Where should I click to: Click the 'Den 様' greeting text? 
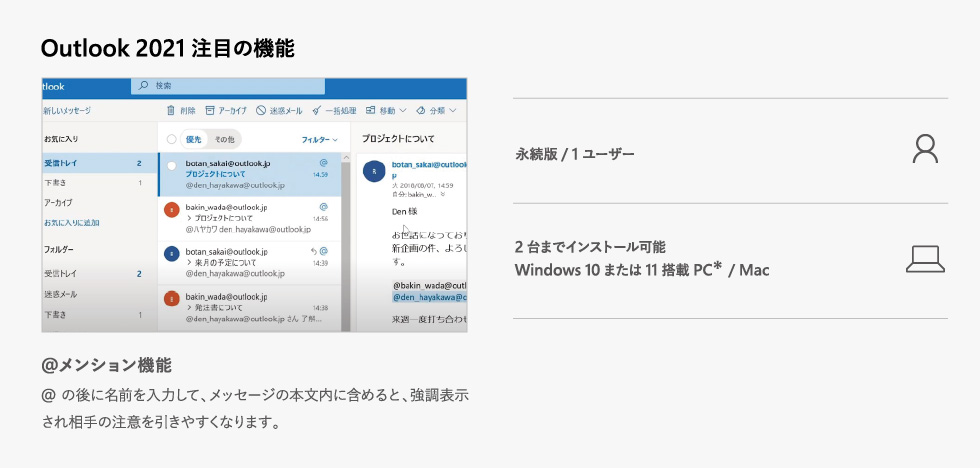tap(405, 211)
